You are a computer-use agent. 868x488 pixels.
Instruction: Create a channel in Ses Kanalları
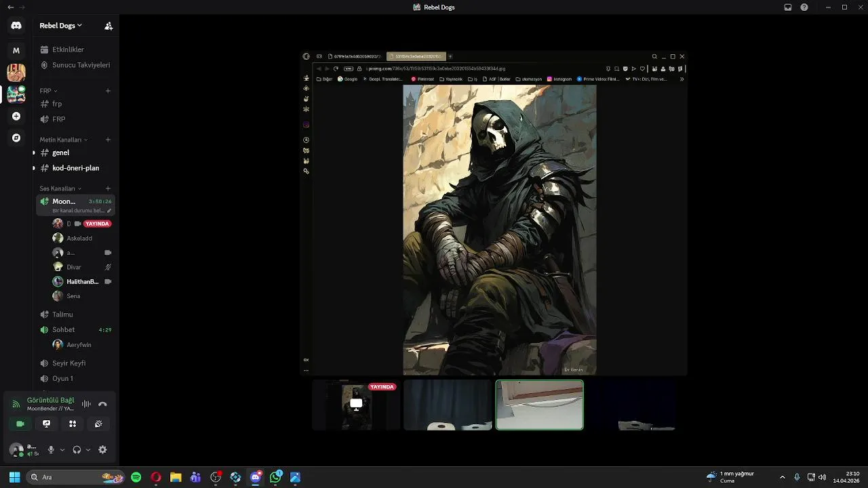coord(108,188)
